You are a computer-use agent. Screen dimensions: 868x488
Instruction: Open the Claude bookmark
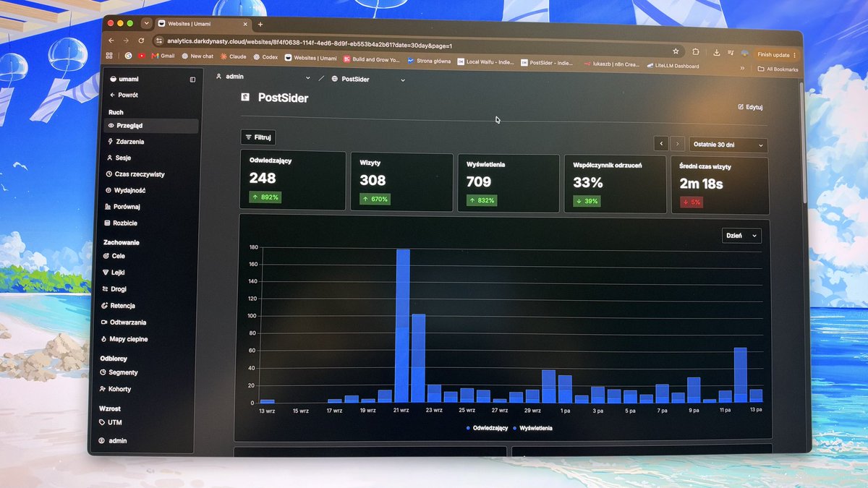pos(234,56)
